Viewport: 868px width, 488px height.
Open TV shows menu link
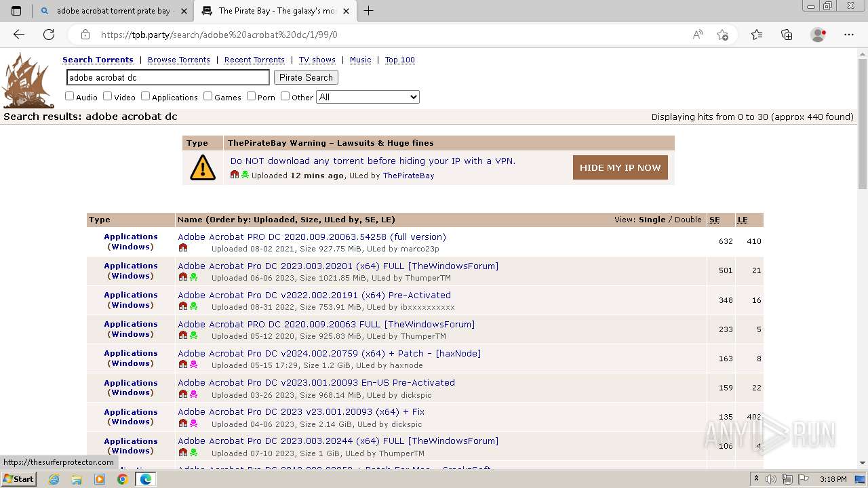(x=317, y=60)
